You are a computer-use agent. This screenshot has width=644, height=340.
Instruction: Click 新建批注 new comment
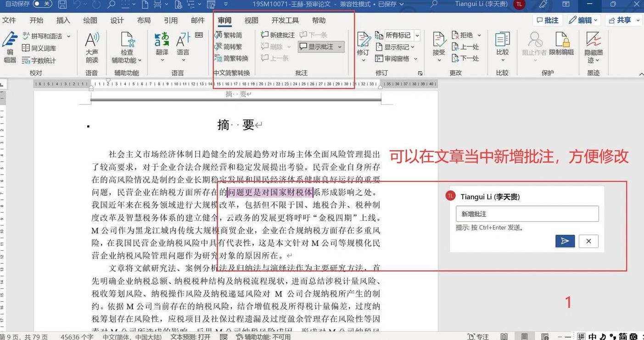[x=278, y=35]
